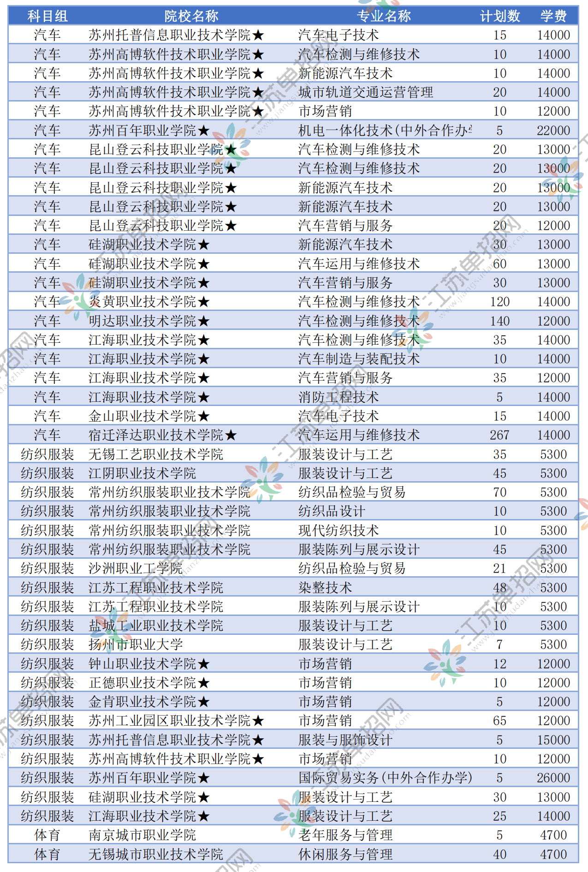588x872 pixels.
Task: Select 江阴职业技术学院 school cell
Action: point(142,473)
